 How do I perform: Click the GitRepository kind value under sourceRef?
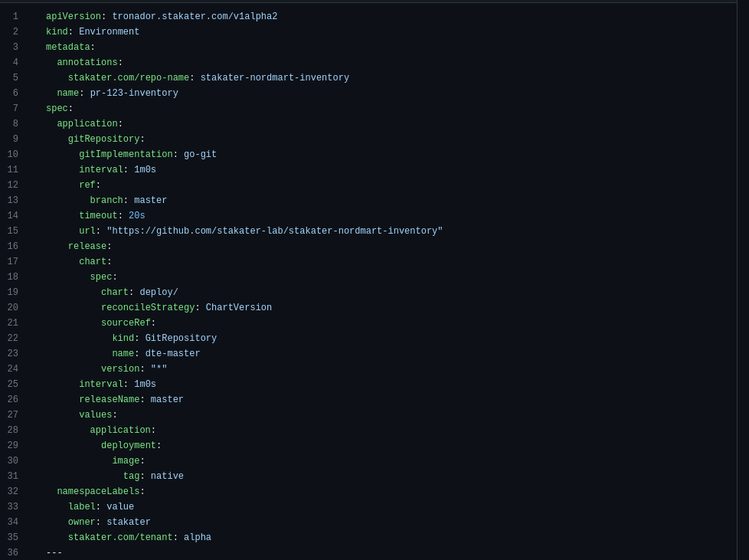coord(181,338)
